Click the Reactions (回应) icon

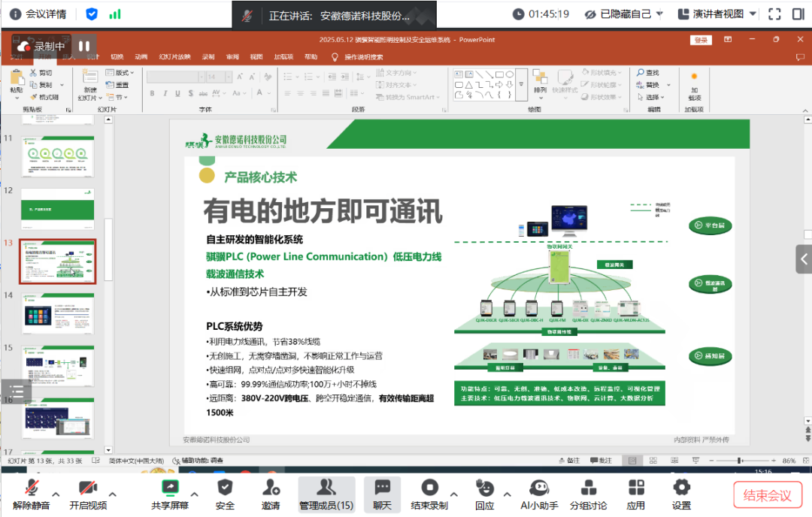[484, 492]
